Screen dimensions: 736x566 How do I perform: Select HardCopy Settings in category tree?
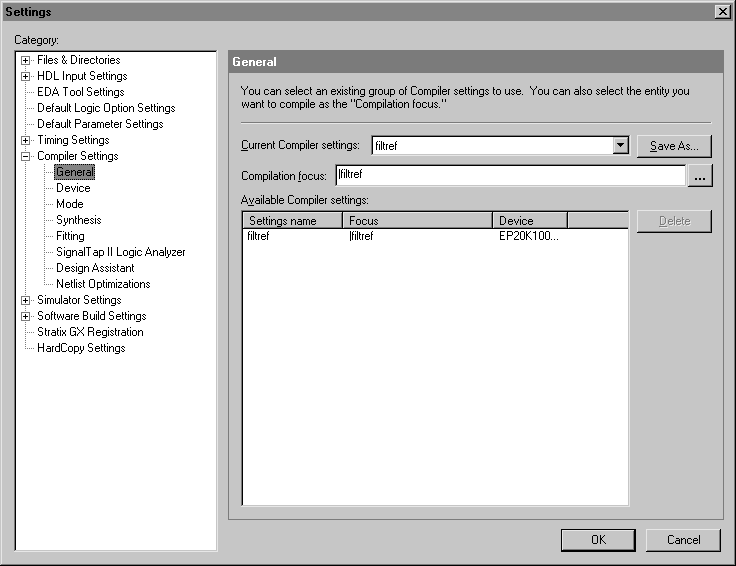coord(81,348)
